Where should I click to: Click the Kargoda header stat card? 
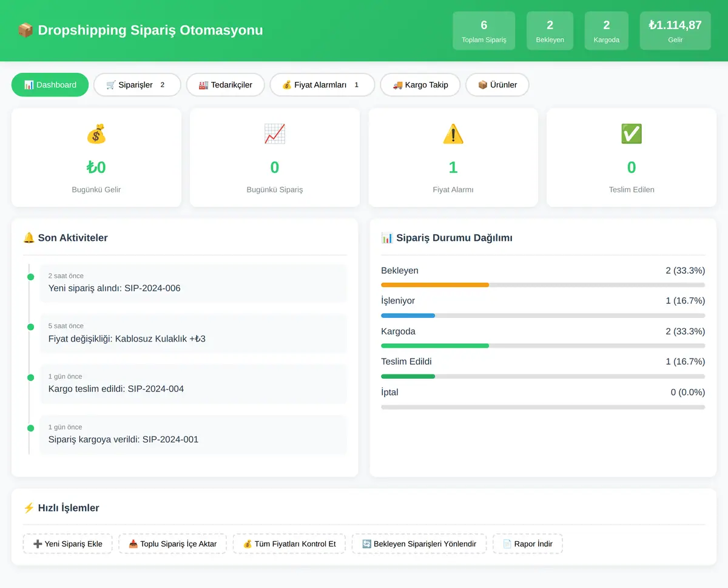(607, 31)
